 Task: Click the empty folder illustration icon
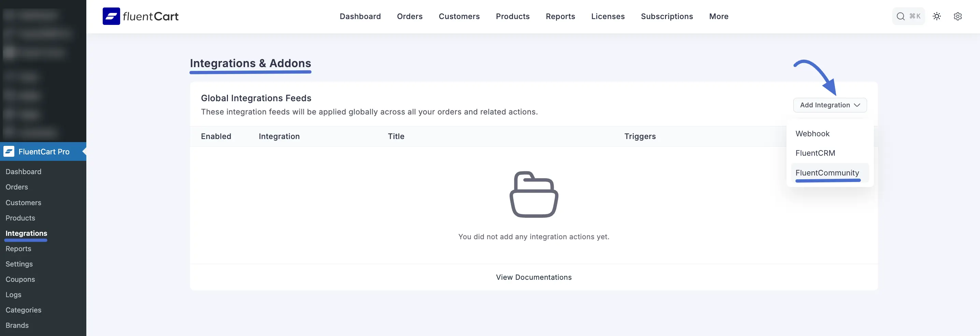pyautogui.click(x=533, y=195)
